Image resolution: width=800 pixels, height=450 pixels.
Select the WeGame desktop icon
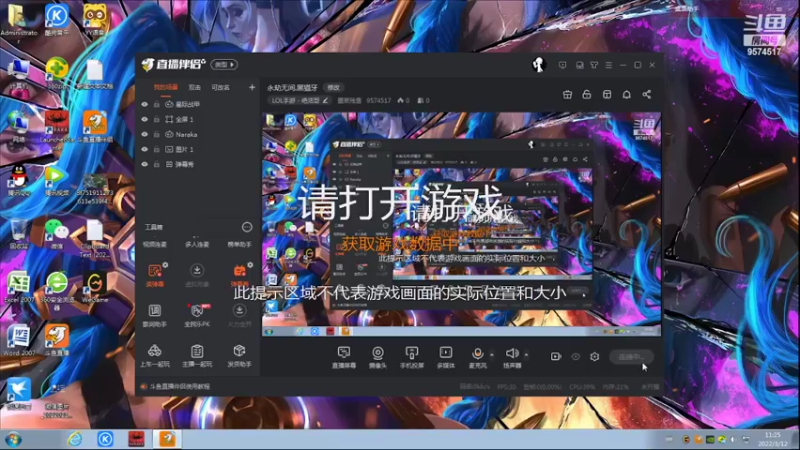point(95,287)
